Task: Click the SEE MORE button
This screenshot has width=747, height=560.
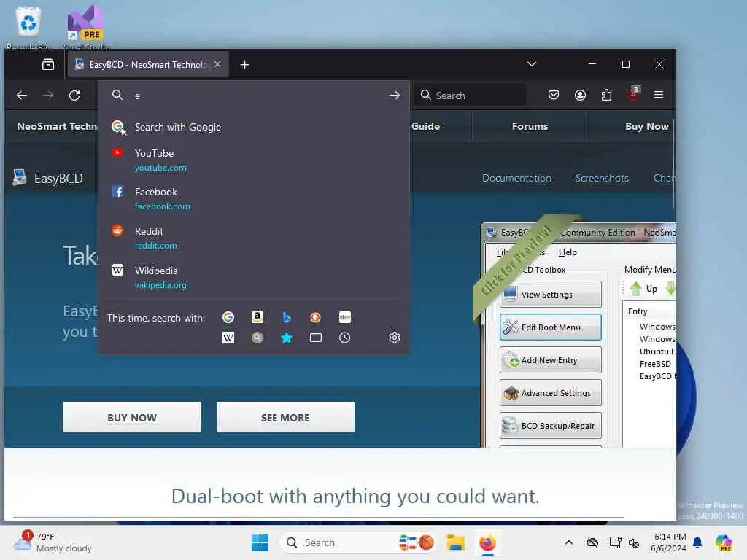Action: coord(285,417)
